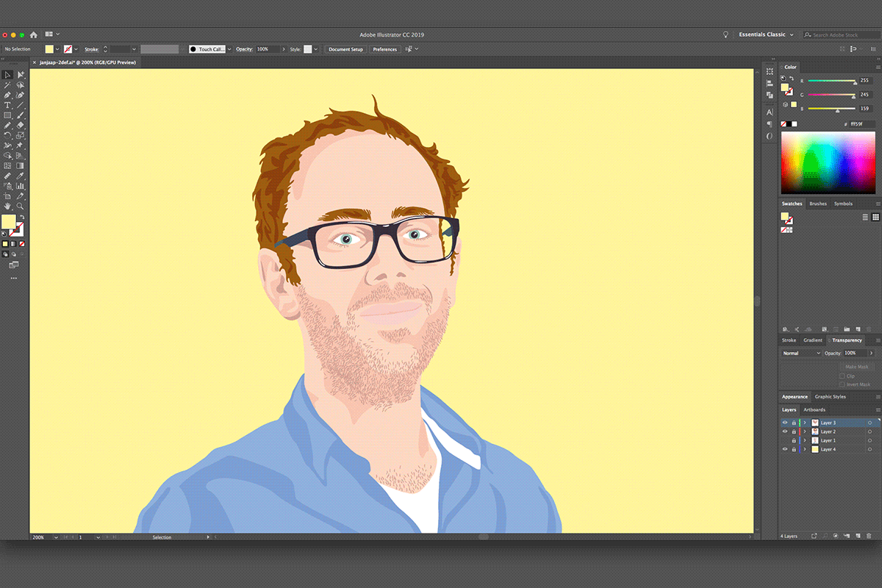Open the Brushes panel tab
This screenshot has height=588, width=882.
point(817,204)
